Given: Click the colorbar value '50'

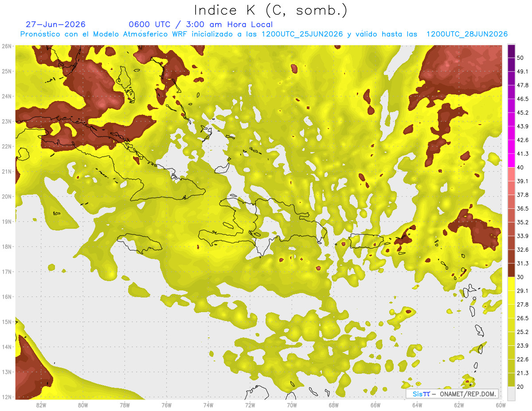Looking at the screenshot, I should 520,58.
